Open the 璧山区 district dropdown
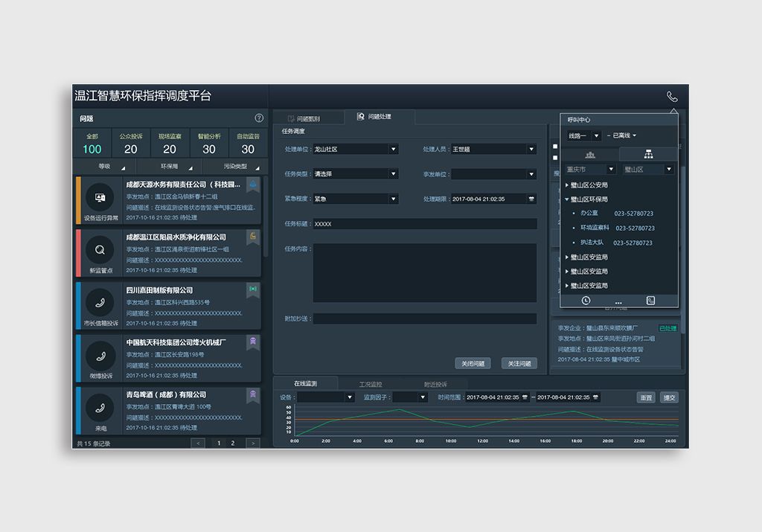 648,169
